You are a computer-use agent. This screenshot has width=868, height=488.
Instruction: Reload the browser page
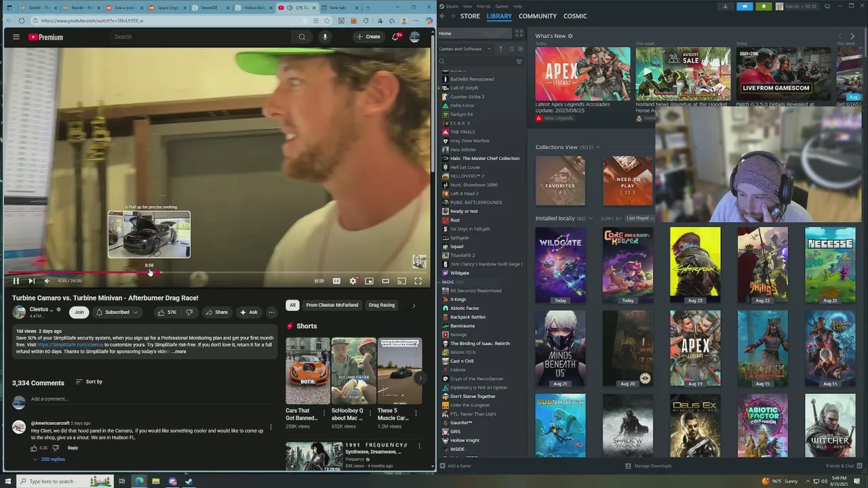coord(22,20)
